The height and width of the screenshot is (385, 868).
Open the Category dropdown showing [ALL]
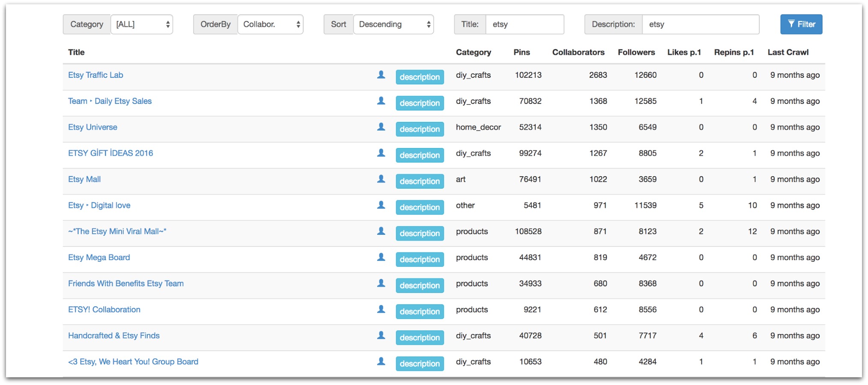tap(142, 24)
